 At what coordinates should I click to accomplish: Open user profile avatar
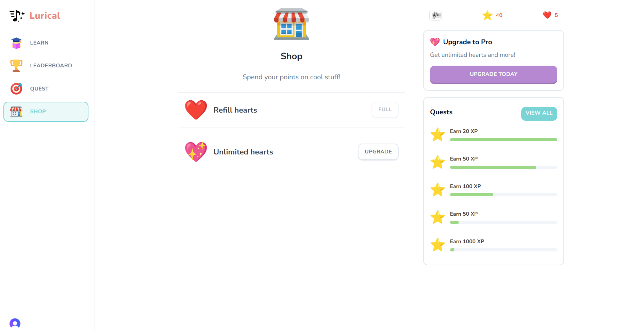coord(15,323)
